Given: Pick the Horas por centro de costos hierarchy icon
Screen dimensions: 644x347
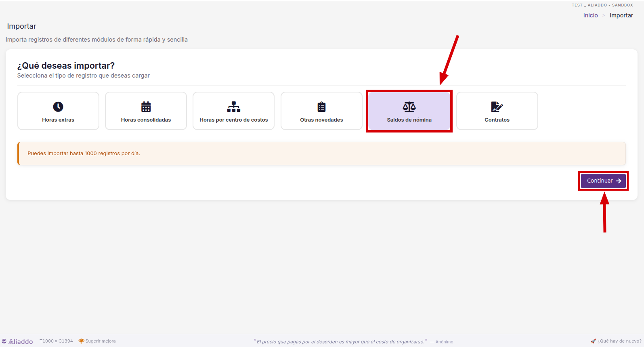Looking at the screenshot, I should click(234, 107).
